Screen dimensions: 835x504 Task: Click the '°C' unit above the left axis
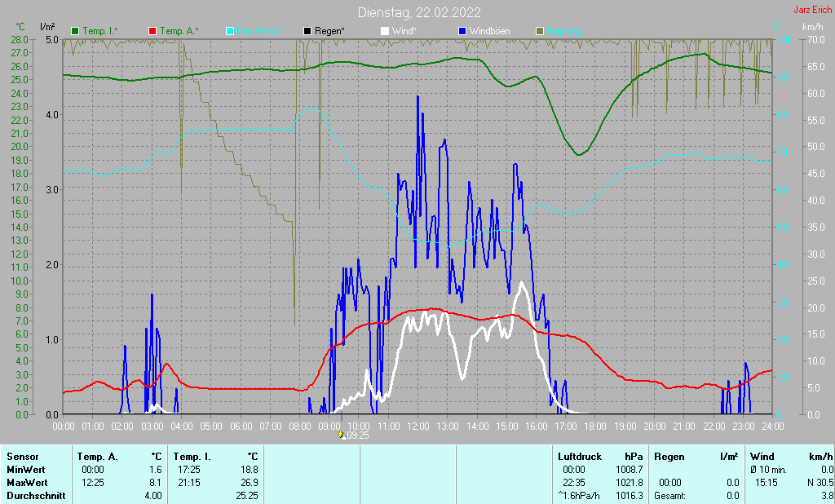(20, 27)
